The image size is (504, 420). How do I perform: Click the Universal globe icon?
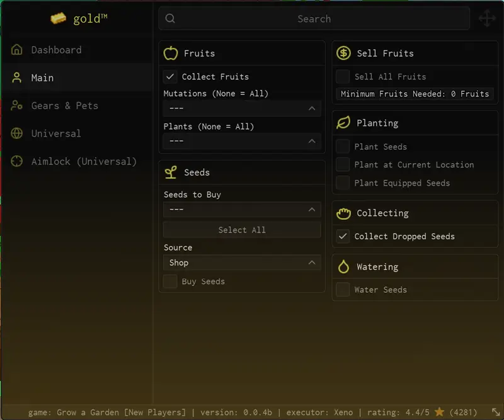(17, 133)
